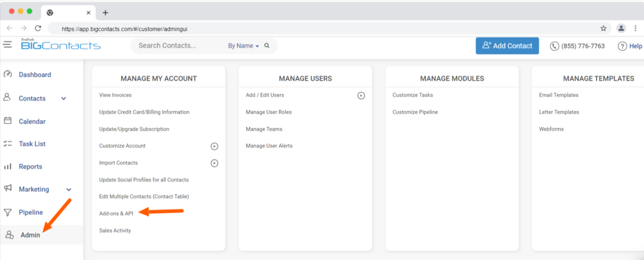Click the Pipeline funnel icon
Screen dimensions: 644x260
[8, 212]
